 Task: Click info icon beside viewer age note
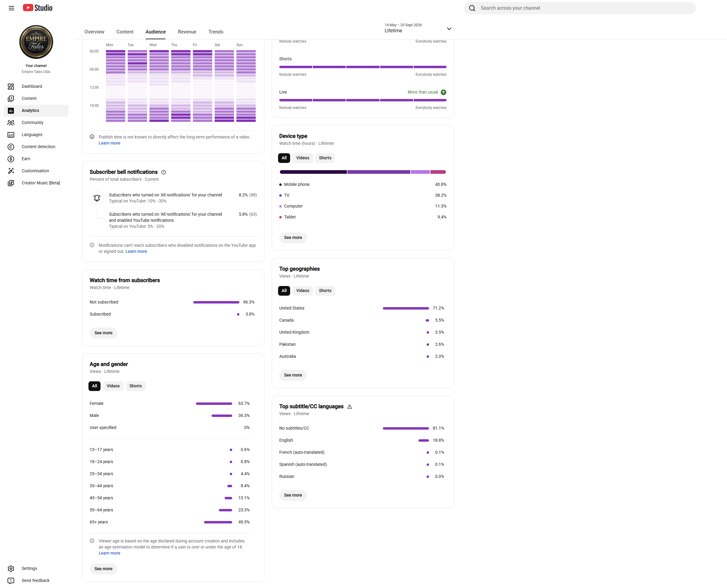coord(92,541)
